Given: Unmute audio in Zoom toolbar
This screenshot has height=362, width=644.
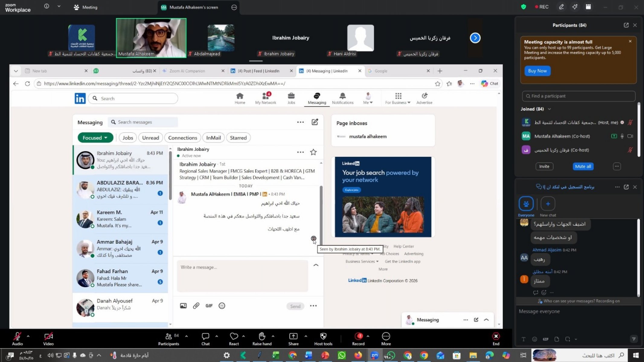Looking at the screenshot, I should (17, 336).
